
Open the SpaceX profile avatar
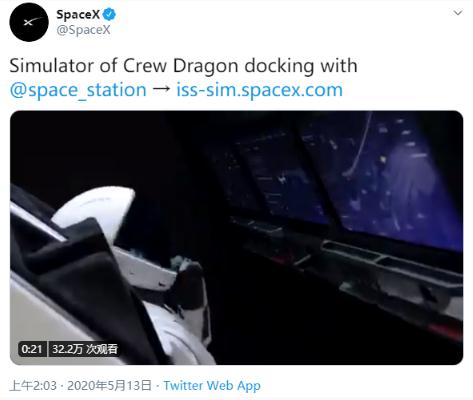point(29,22)
